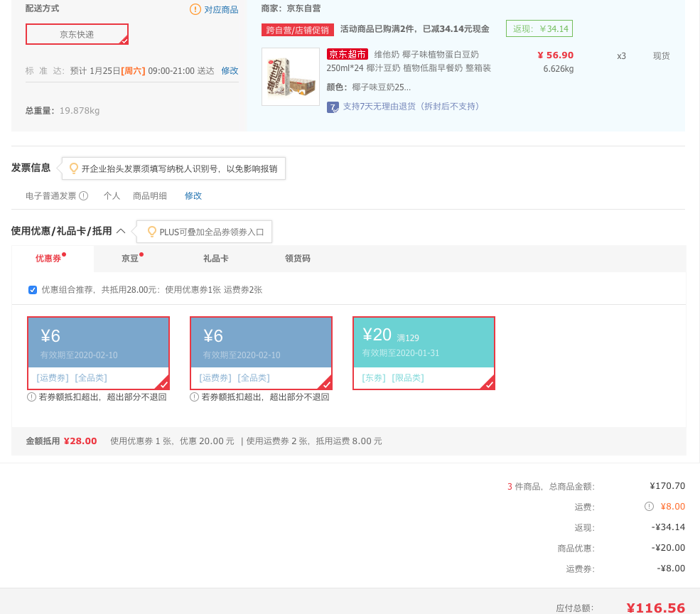700x614 pixels.
Task: Click the product price ¥ 56.90
Action: [x=555, y=55]
